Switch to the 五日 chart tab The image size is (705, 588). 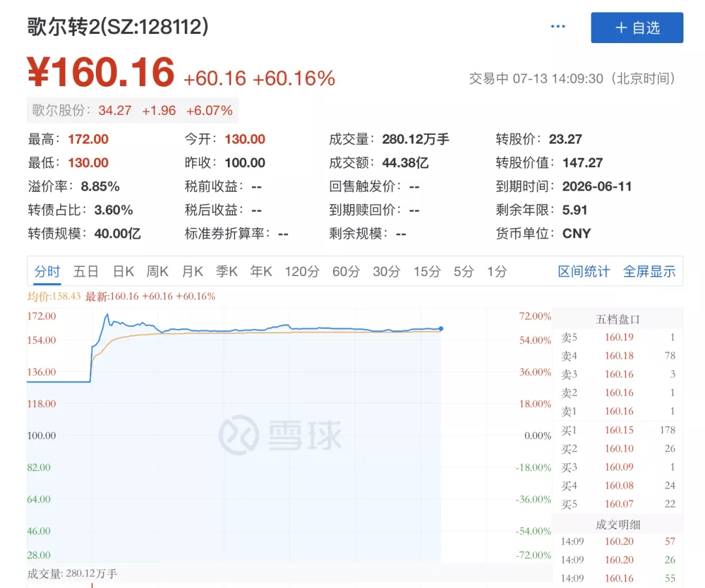click(86, 271)
